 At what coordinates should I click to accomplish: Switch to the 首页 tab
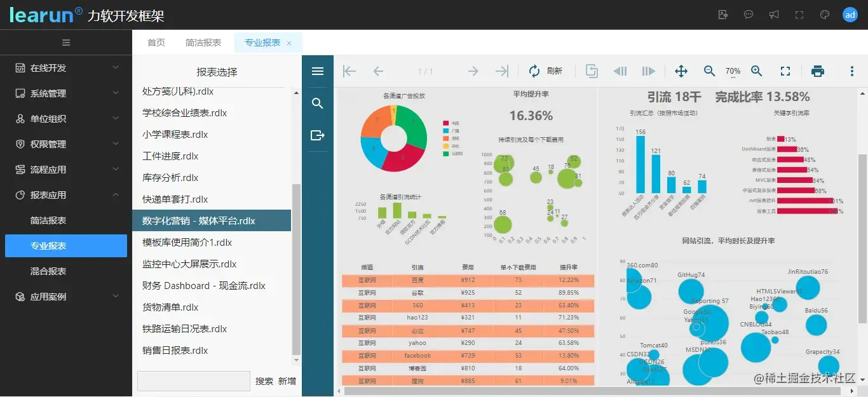pos(156,43)
